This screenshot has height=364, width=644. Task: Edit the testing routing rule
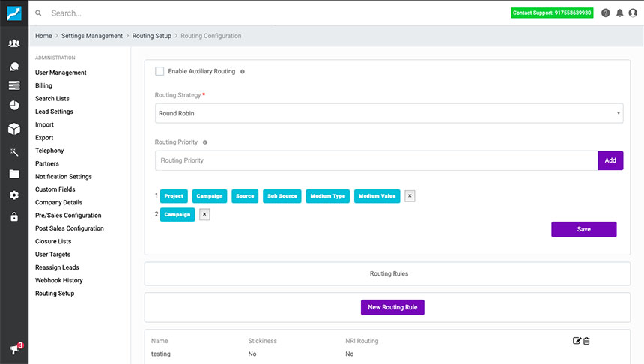point(577,341)
